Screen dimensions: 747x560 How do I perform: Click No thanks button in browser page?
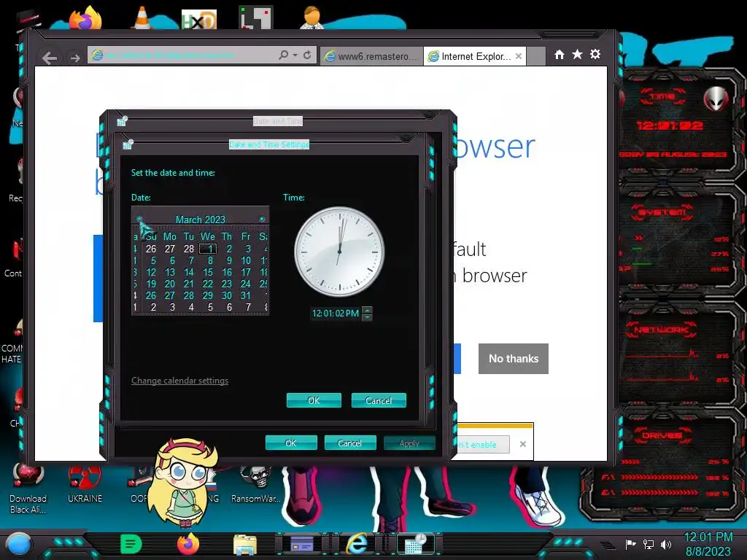[514, 359]
